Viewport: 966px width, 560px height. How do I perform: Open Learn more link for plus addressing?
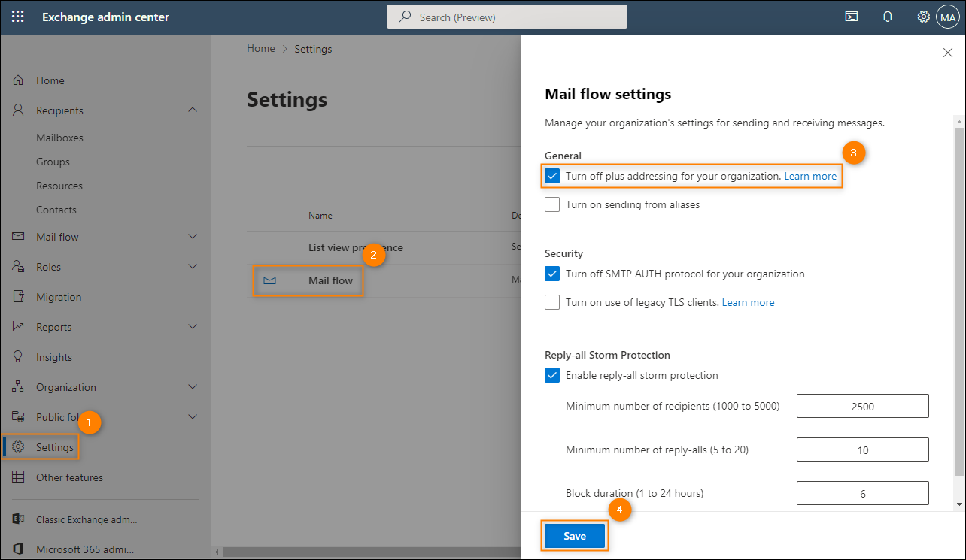(810, 176)
